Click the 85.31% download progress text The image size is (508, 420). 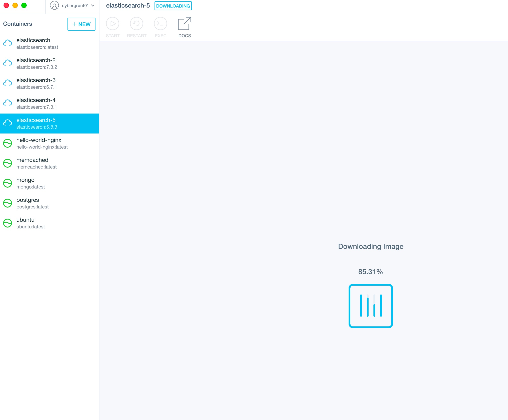coord(370,272)
